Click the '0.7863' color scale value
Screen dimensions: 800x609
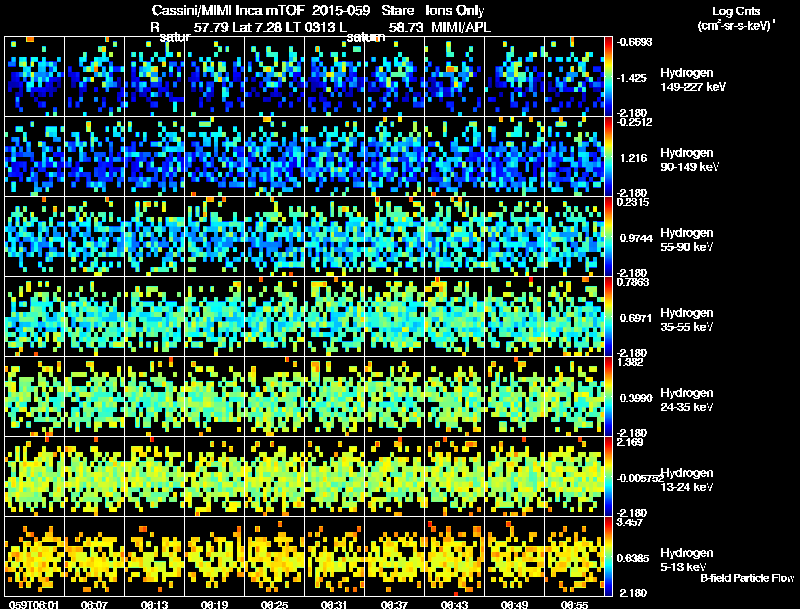tap(633, 282)
